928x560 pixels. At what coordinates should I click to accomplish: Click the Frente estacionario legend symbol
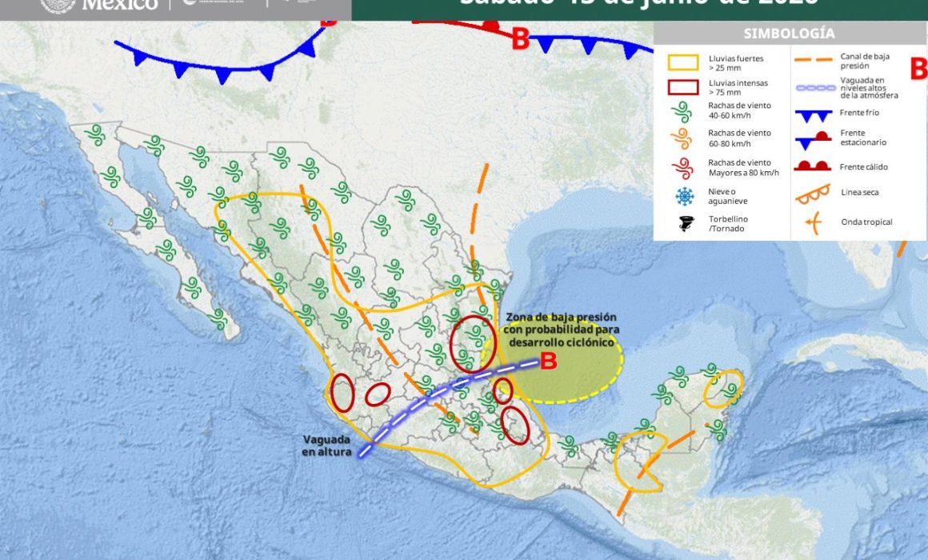813,140
